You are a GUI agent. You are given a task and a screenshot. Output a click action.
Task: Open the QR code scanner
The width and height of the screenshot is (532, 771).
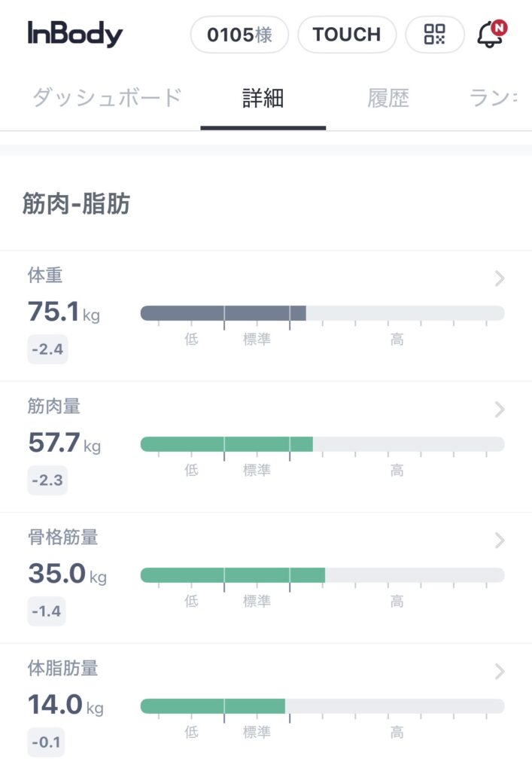435,34
